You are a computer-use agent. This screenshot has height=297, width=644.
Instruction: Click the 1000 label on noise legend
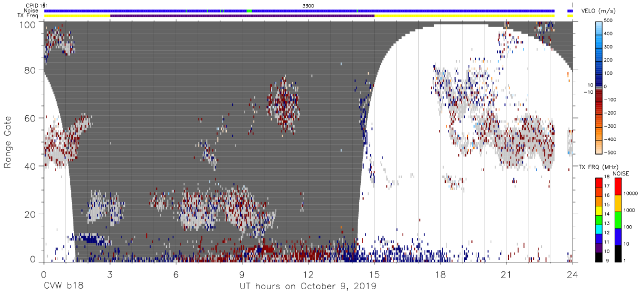point(629,210)
